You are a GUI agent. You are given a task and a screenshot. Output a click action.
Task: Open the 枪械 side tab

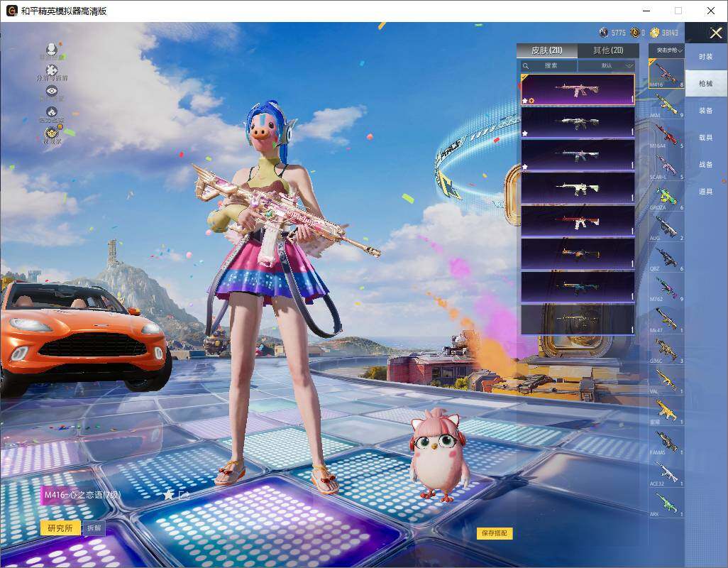(x=706, y=84)
